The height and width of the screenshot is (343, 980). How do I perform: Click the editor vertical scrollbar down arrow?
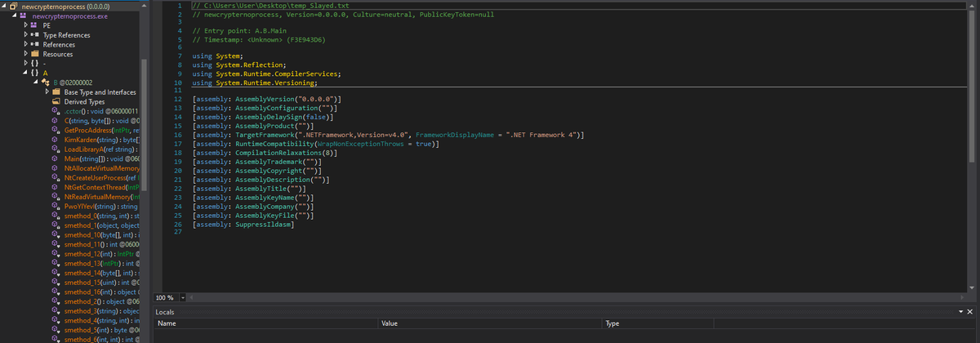click(x=972, y=288)
